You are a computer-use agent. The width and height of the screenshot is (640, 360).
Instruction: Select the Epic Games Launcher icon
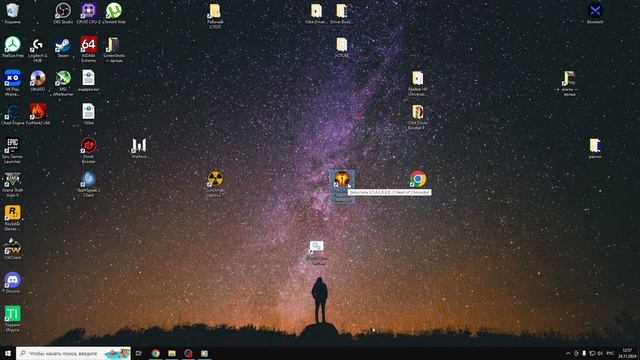(x=12, y=150)
